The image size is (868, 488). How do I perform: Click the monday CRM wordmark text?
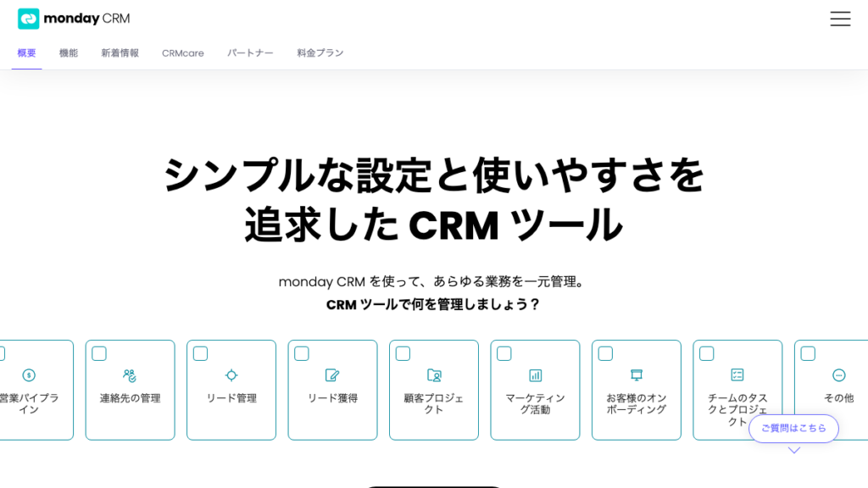coord(87,19)
